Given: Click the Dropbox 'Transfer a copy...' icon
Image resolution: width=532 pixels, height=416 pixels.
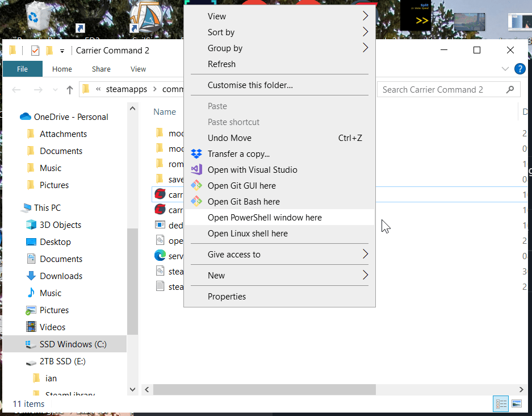Looking at the screenshot, I should pyautogui.click(x=196, y=154).
